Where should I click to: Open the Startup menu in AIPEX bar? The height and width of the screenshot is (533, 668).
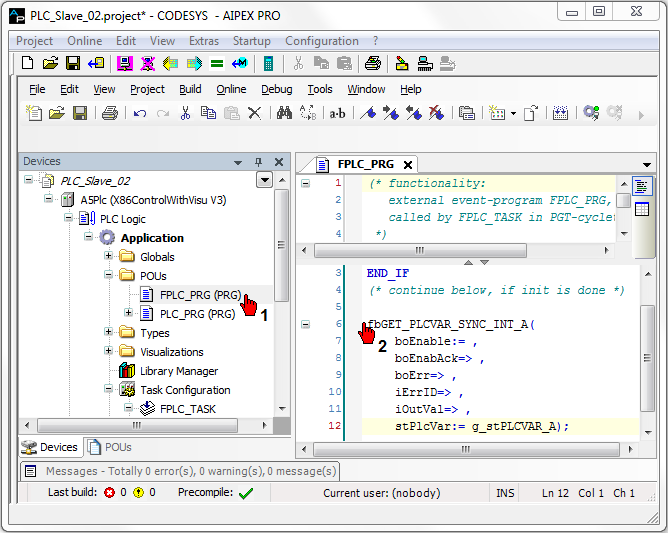click(251, 41)
